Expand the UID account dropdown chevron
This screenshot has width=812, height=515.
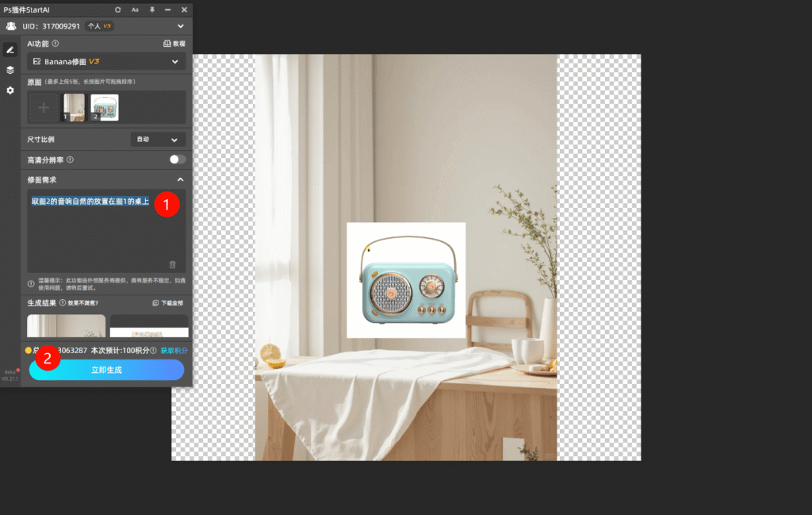coord(180,26)
